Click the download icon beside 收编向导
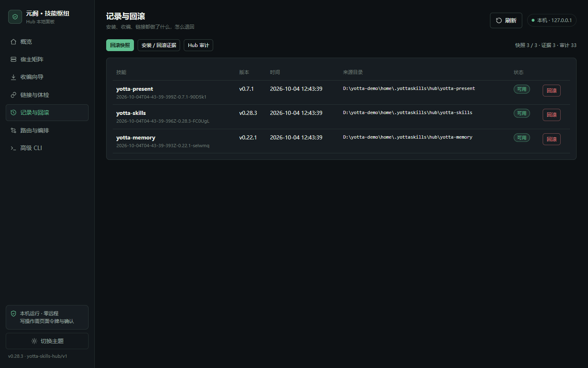This screenshot has height=368, width=588. pos(13,77)
